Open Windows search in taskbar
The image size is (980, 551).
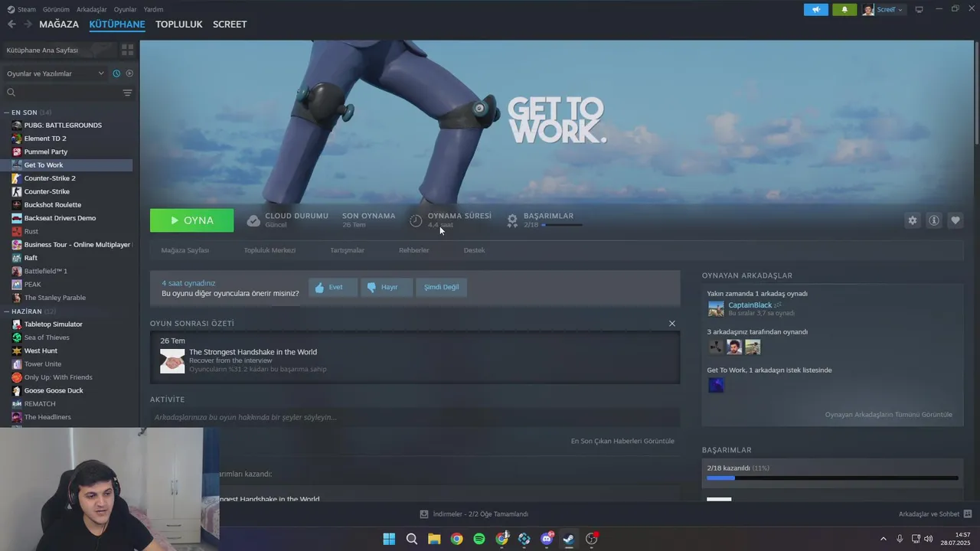click(412, 539)
